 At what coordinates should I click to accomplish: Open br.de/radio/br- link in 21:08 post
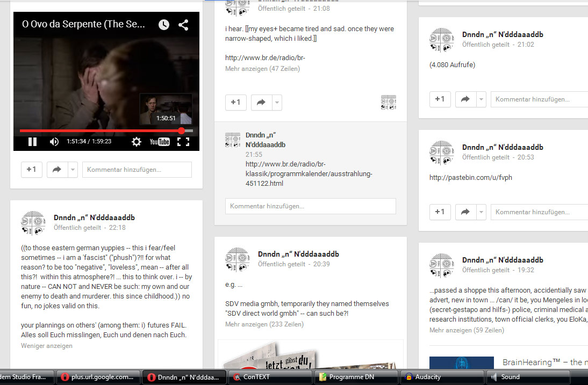[x=265, y=57]
